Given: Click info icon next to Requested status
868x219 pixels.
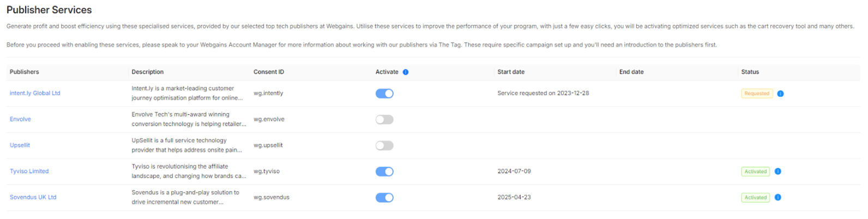Looking at the screenshot, I should point(780,93).
